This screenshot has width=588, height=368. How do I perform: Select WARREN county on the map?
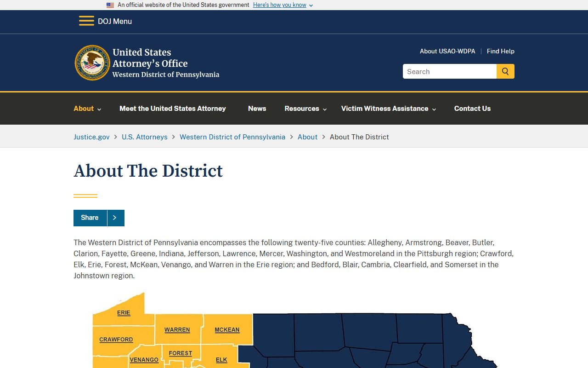[x=177, y=330]
